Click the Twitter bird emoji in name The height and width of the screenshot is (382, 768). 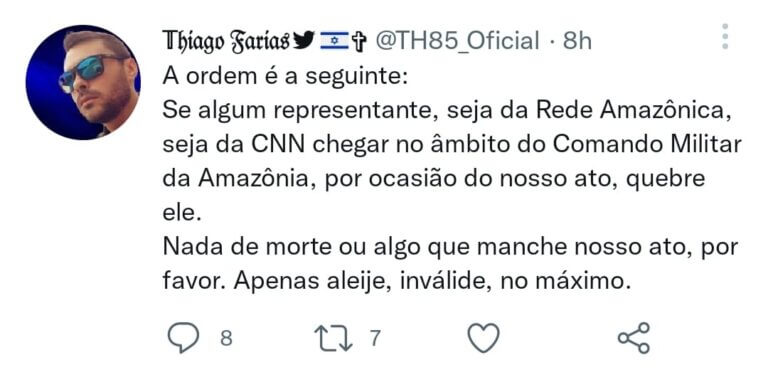click(x=304, y=41)
